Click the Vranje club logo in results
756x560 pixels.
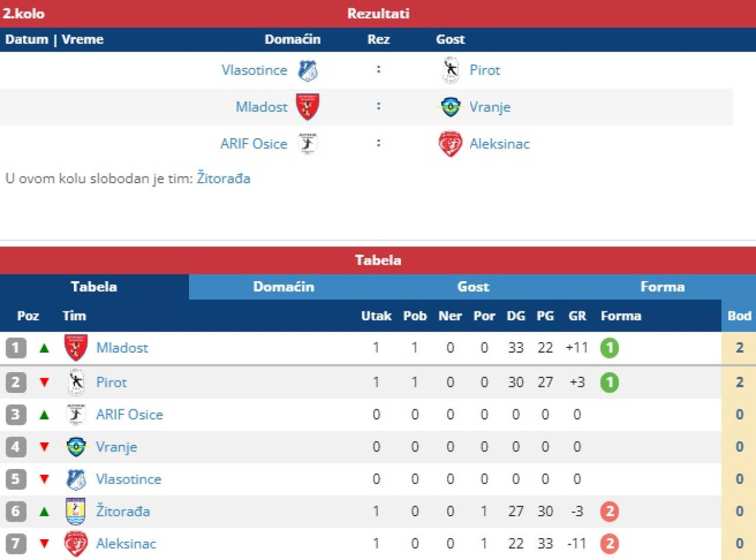point(451,107)
